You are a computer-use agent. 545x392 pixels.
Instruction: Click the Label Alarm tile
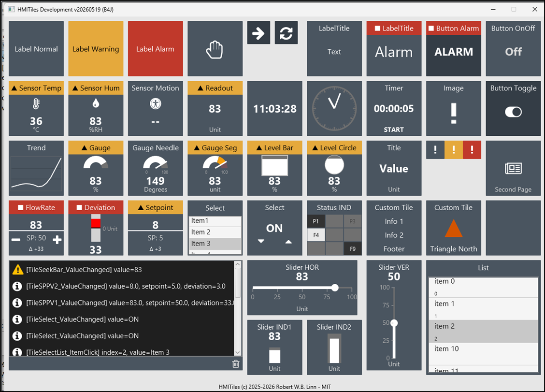coord(156,49)
